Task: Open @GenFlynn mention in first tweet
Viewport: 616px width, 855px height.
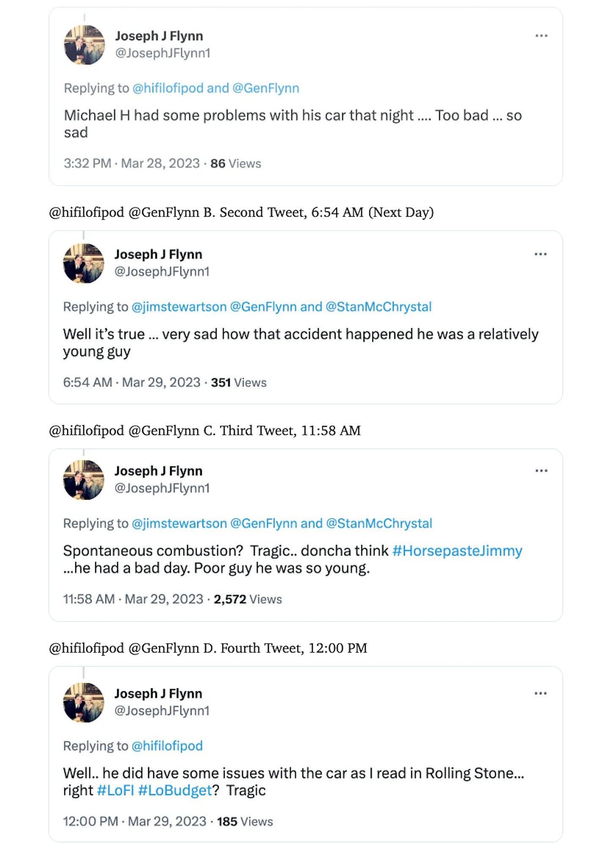Action: [x=266, y=88]
